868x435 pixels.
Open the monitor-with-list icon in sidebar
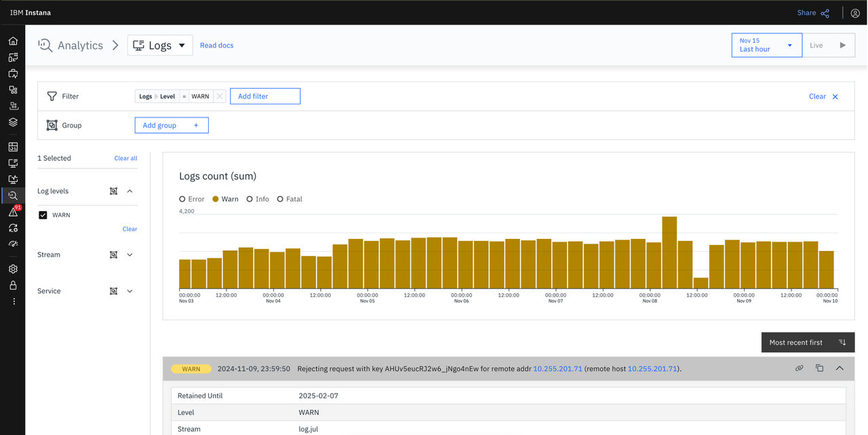13,163
